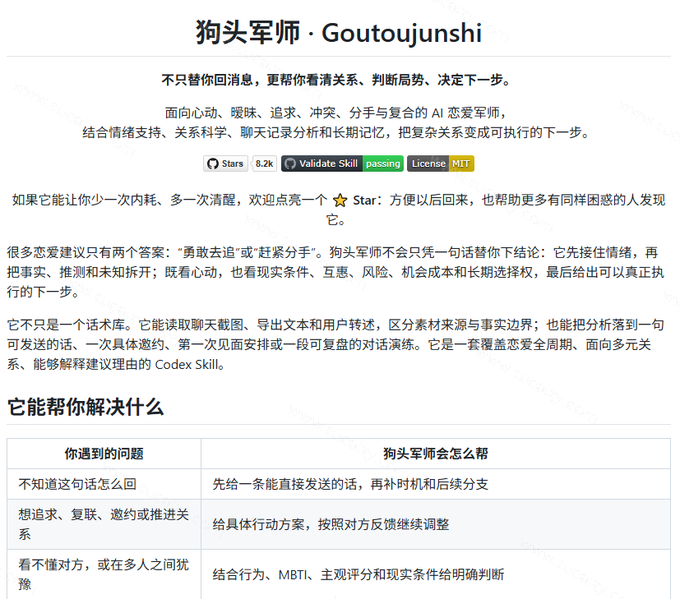This screenshot has height=599, width=680.
Task: Click bold tagline 不只替你回消息
Action: coord(337,80)
